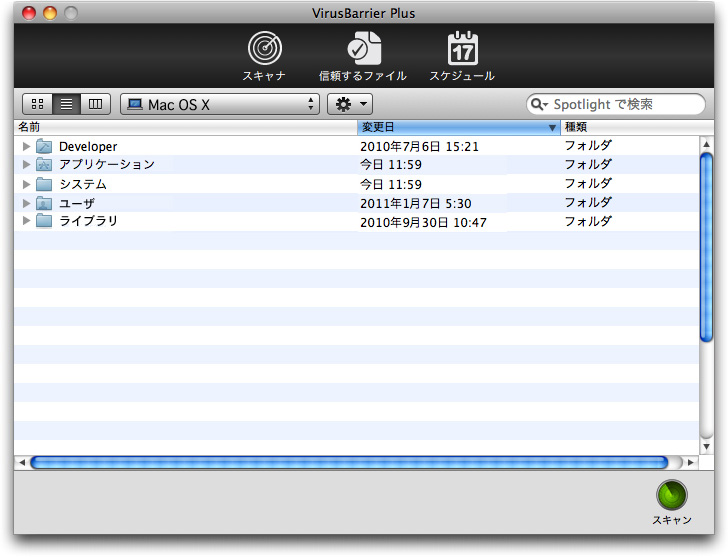Select the ユーザ row name
This screenshot has width=728, height=557.
tap(77, 203)
